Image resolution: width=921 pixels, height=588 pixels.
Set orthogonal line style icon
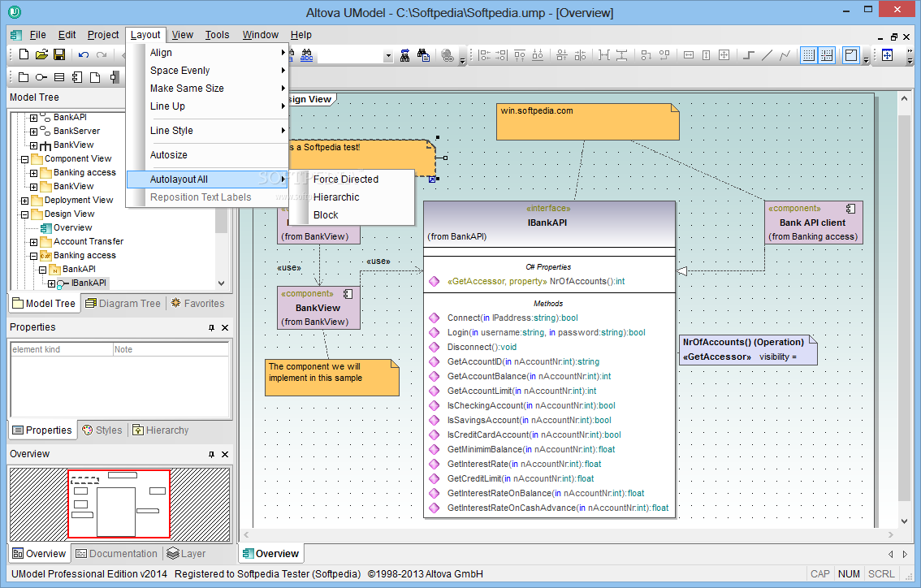(x=749, y=55)
